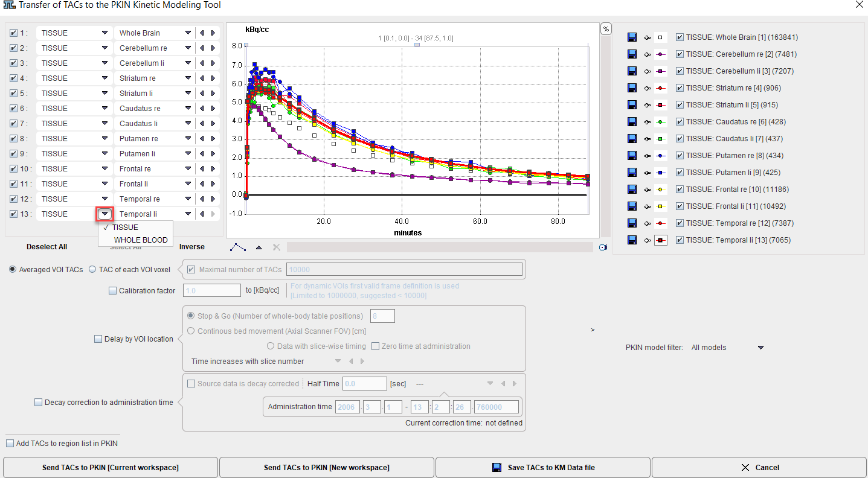The width and height of the screenshot is (868, 478).
Task: Uncheck row 1 TAC checkbox
Action: click(x=13, y=33)
